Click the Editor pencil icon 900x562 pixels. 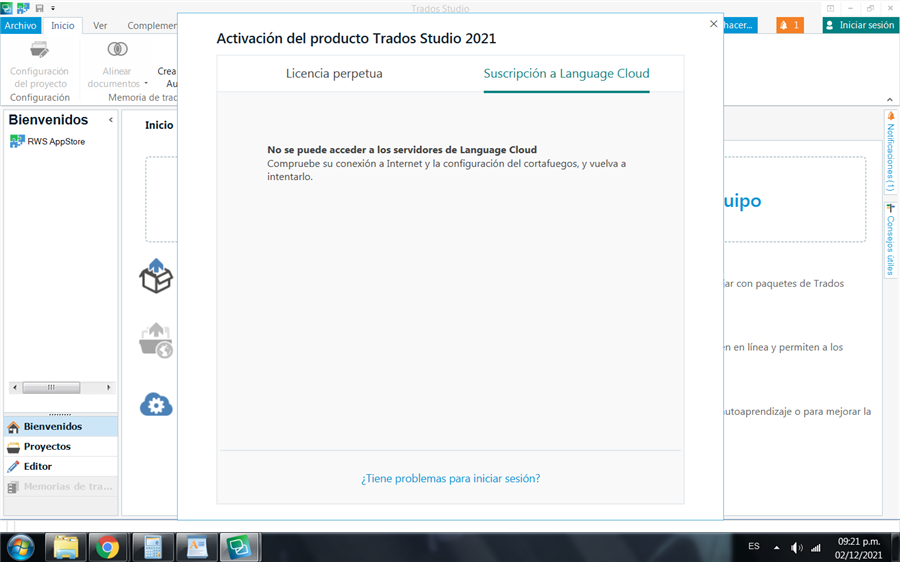(13, 467)
